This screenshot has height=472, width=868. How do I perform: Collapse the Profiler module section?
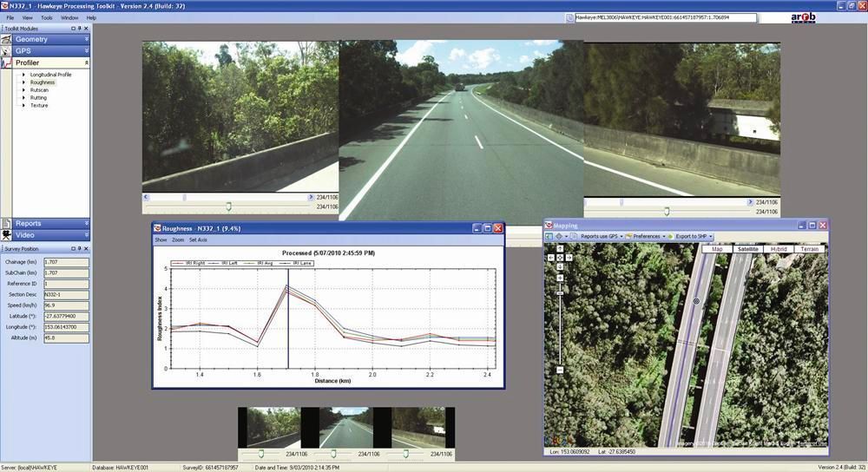coord(86,63)
